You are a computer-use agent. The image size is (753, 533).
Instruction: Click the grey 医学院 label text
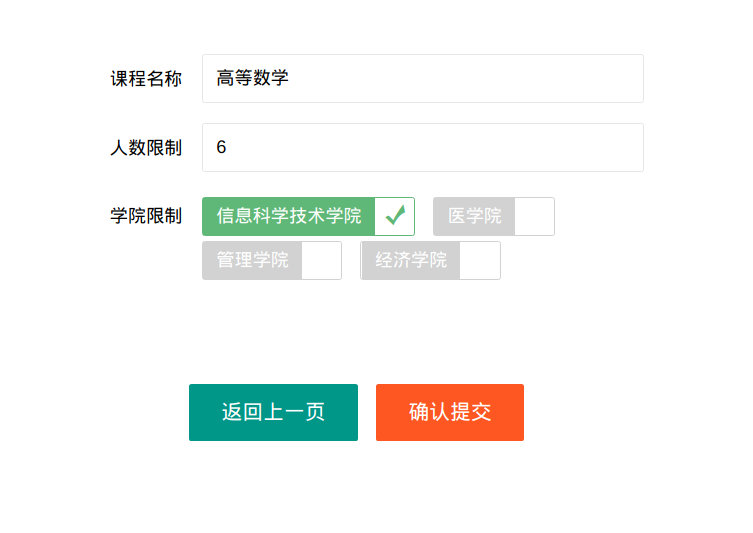pos(474,216)
